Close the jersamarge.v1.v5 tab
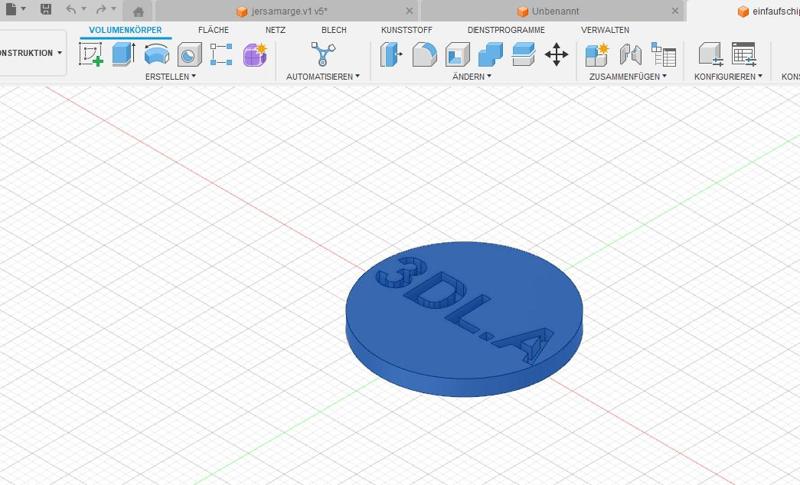Viewport: 800px width, 485px height. pos(409,11)
